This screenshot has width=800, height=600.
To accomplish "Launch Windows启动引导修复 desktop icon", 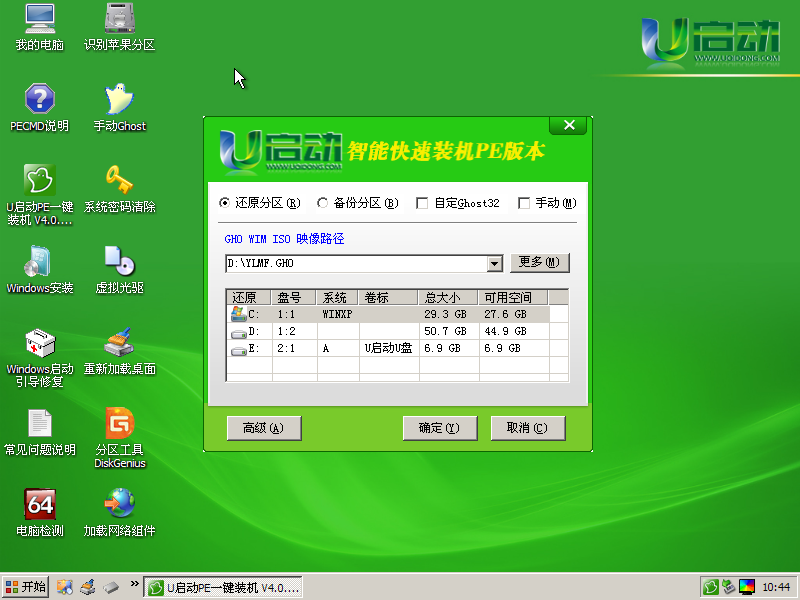I will point(40,357).
